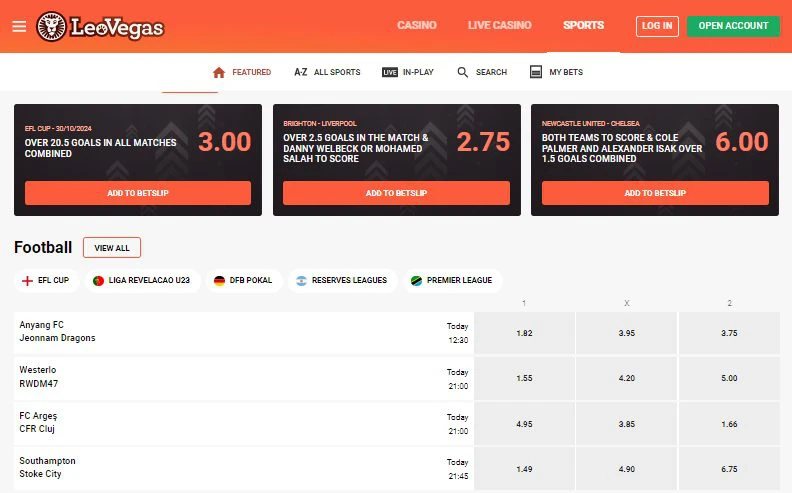Click the My Bets slip icon
The width and height of the screenshot is (792, 493).
535,72
